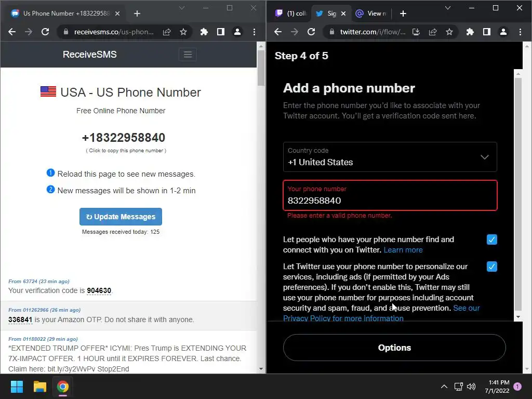Open new tab in ReceiveSMS browser window

tap(137, 14)
